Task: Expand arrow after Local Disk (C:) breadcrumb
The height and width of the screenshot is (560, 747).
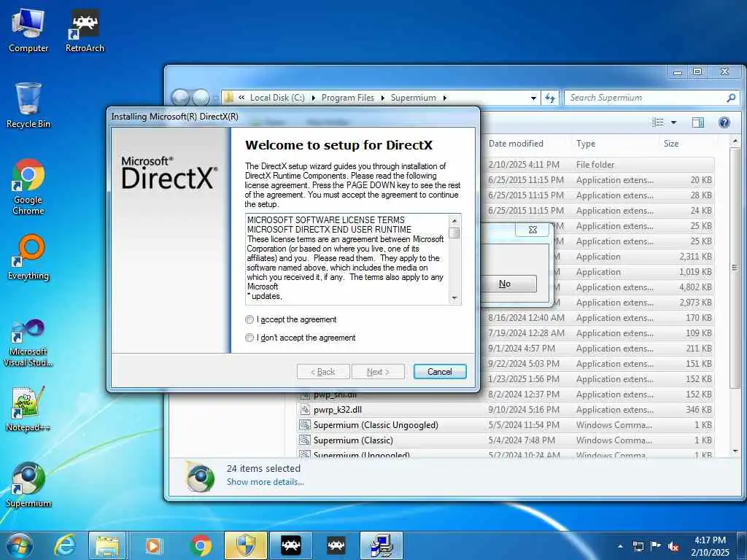Action: click(x=313, y=98)
